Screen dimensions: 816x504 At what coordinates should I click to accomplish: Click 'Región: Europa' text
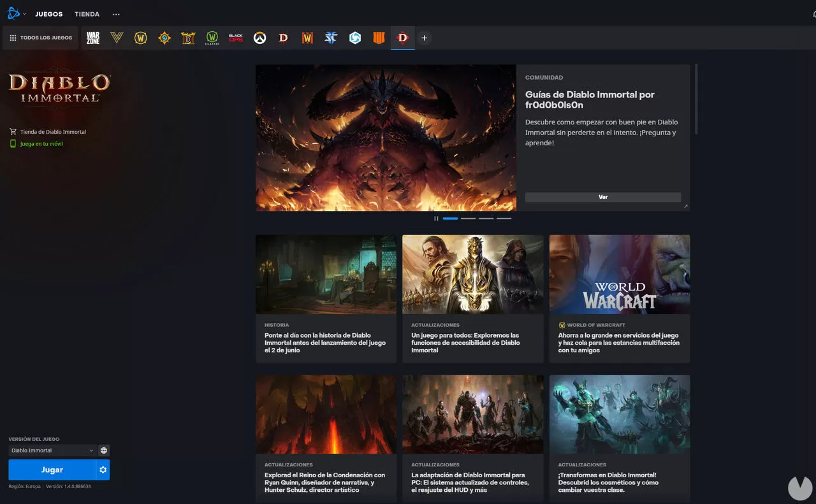point(24,486)
